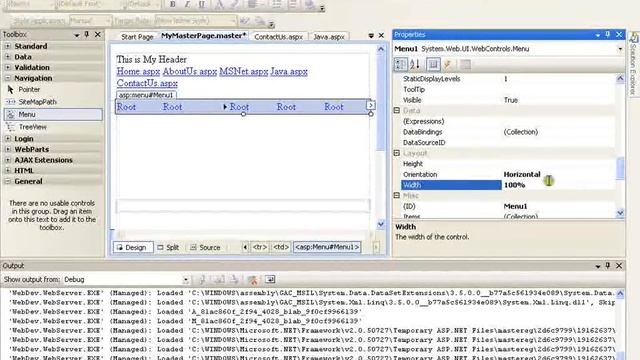
Task: Open active files list dropdown
Action: click(x=371, y=36)
